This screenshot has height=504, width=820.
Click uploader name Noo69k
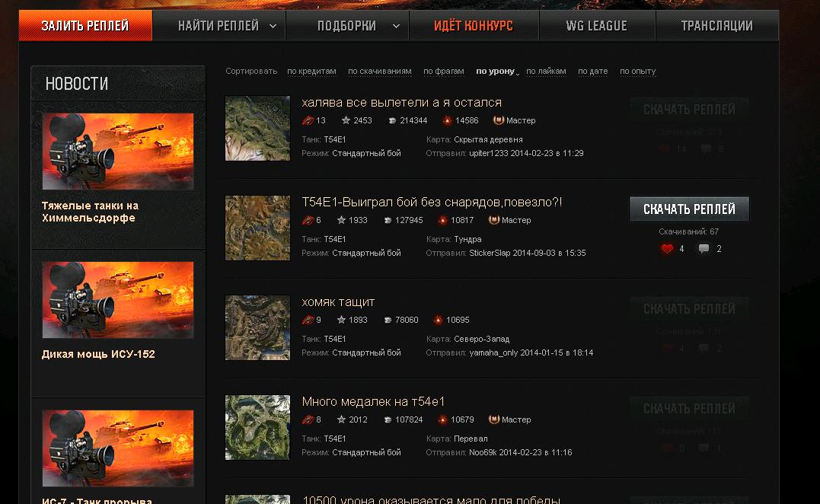click(483, 452)
